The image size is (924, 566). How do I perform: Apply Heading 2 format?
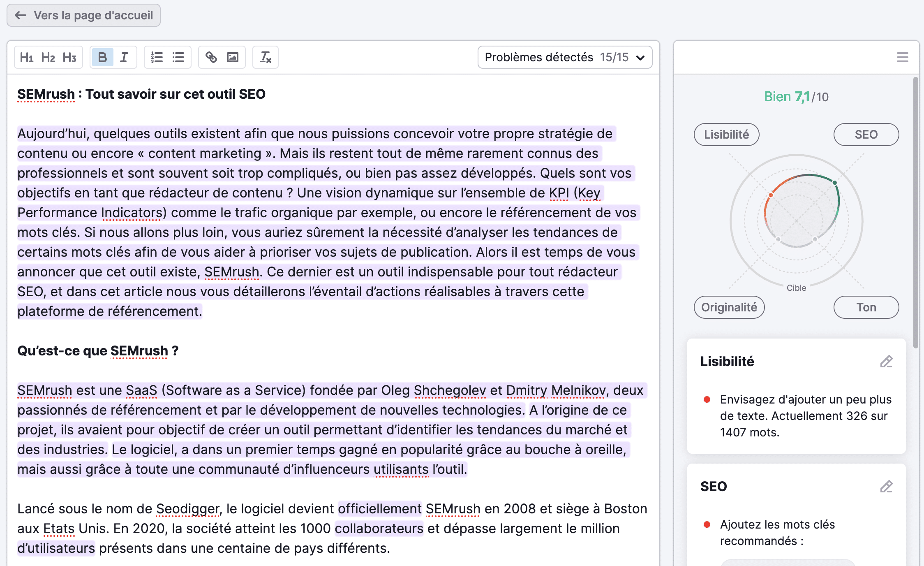tap(48, 57)
